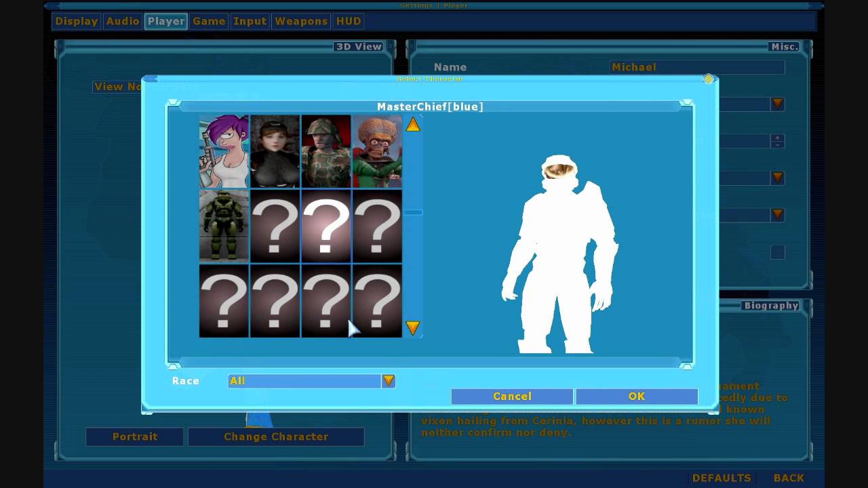Click the Portrait button
868x488 pixels.
pos(134,436)
